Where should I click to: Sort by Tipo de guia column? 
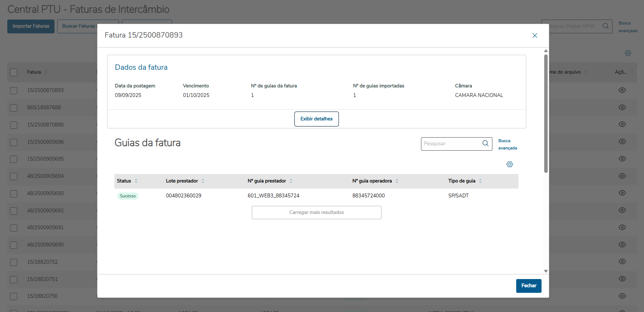[480, 181]
